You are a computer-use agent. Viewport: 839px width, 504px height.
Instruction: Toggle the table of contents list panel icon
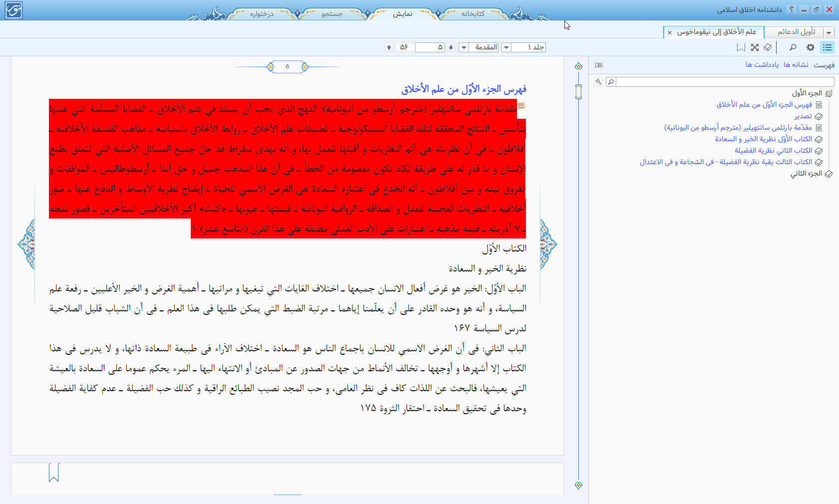[827, 47]
